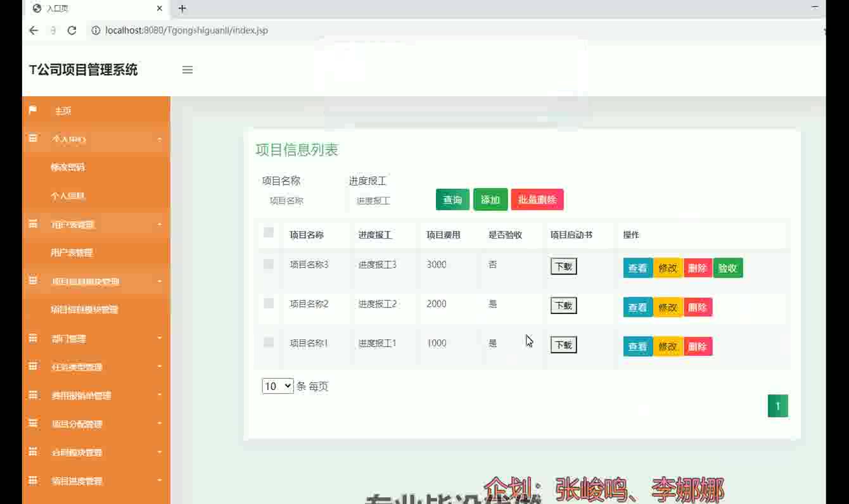Open the 用户表管理 submenu item
Image resolution: width=849 pixels, height=504 pixels.
[72, 253]
